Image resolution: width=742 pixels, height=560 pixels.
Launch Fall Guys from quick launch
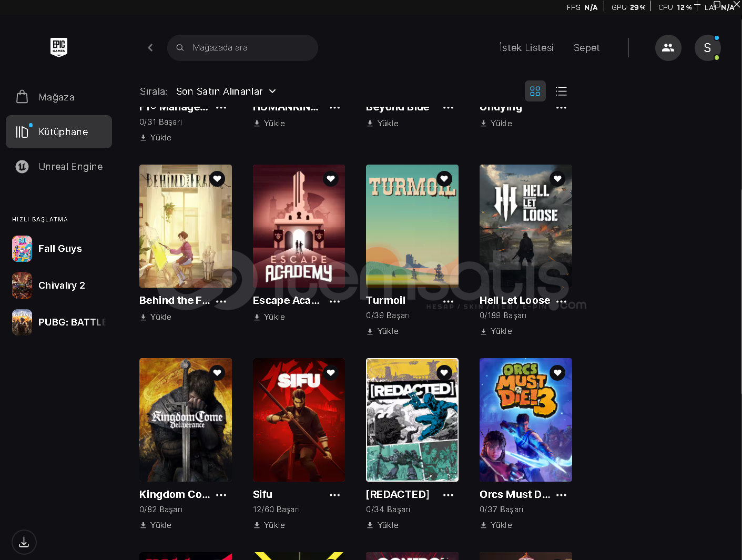point(59,249)
